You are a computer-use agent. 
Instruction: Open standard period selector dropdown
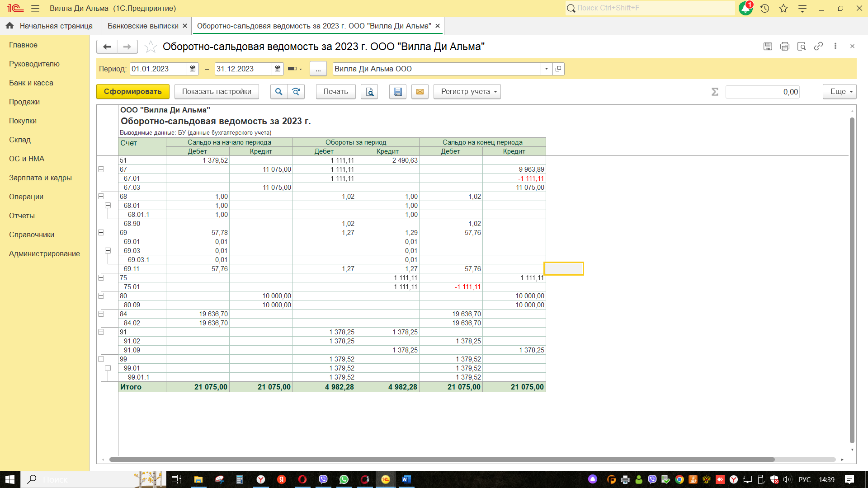pos(295,69)
